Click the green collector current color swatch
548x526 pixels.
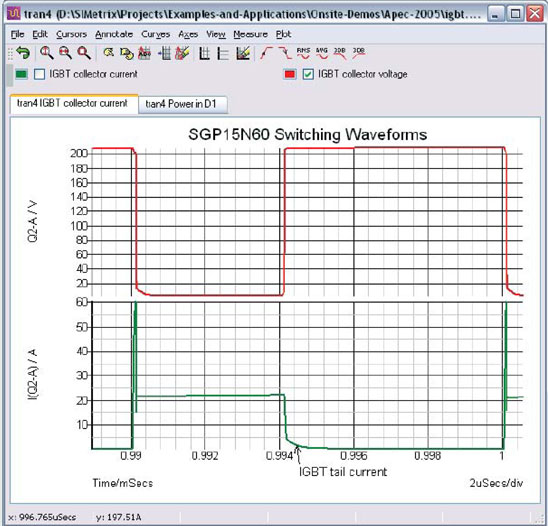(22, 74)
